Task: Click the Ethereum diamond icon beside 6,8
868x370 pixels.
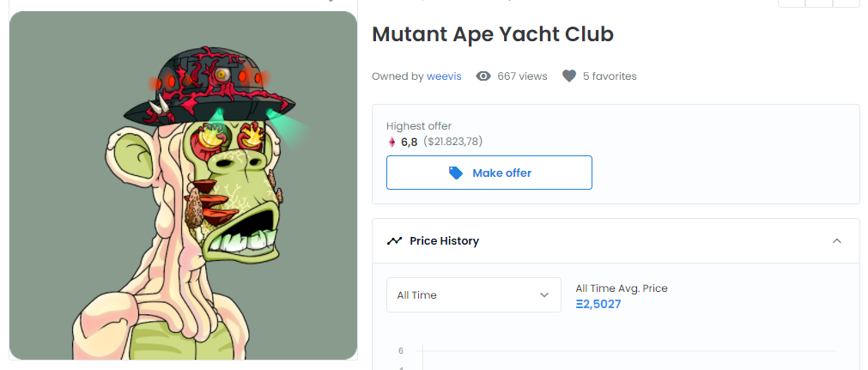Action: 392,143
